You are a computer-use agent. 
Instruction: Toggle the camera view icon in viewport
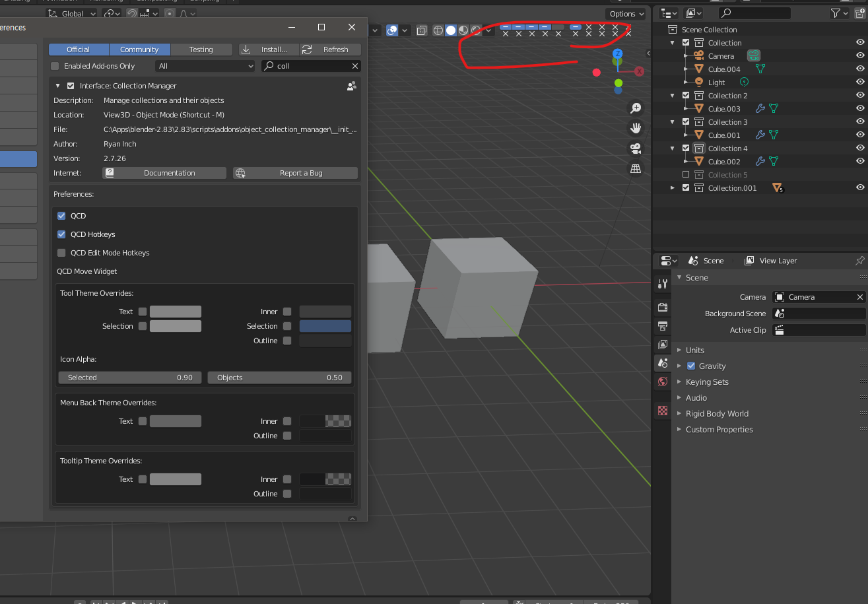[636, 149]
